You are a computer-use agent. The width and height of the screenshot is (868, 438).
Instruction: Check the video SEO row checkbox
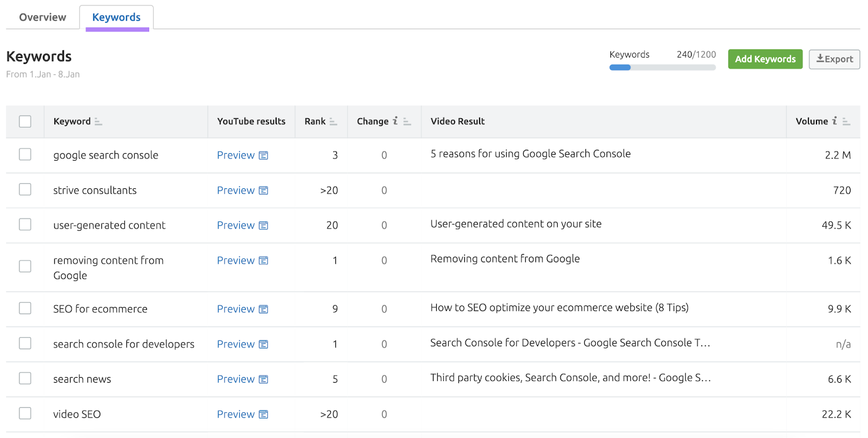25,414
